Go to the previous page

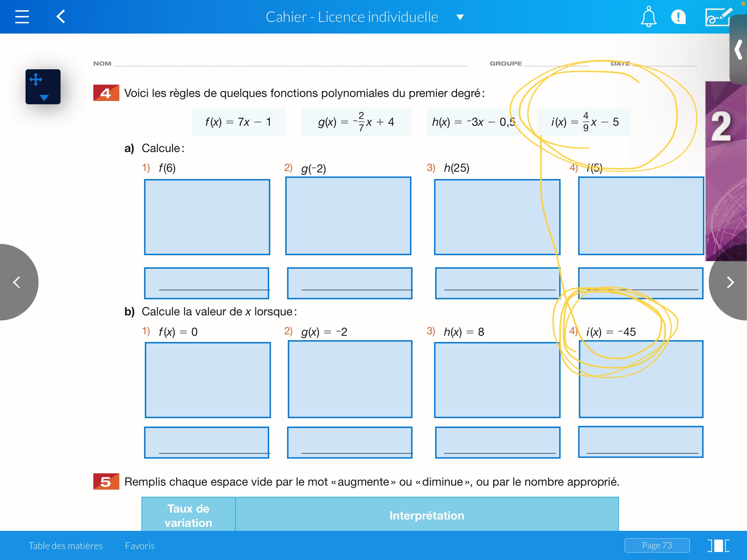click(x=17, y=282)
